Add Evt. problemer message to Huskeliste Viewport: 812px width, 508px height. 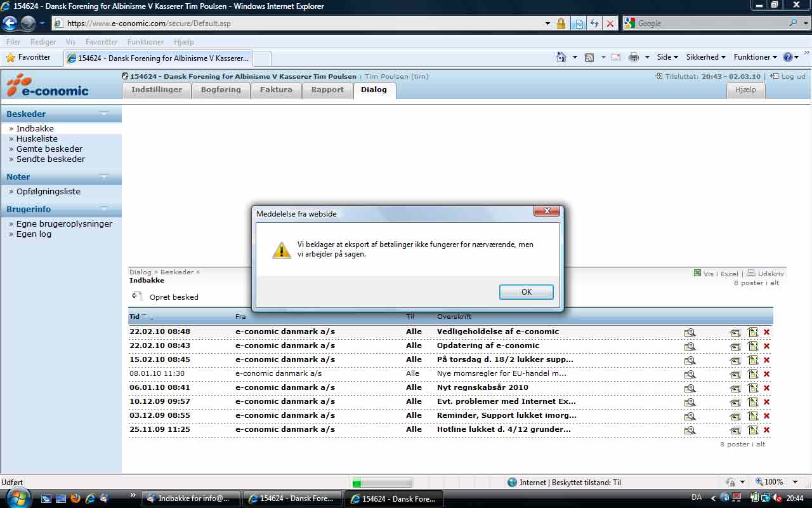pyautogui.click(x=753, y=402)
